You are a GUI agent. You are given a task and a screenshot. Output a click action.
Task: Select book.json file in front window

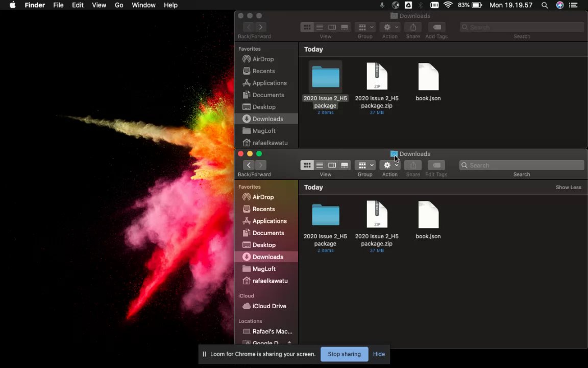428,214
